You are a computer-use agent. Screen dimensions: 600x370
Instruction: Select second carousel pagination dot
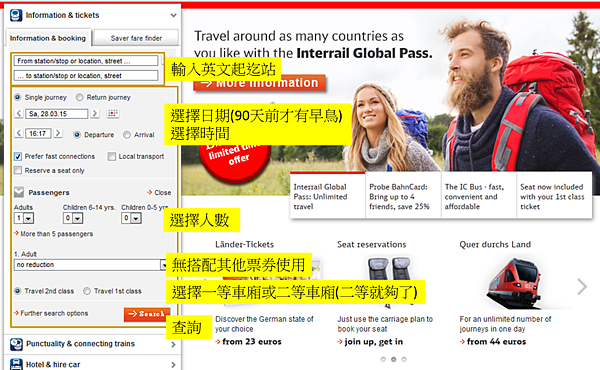393,359
